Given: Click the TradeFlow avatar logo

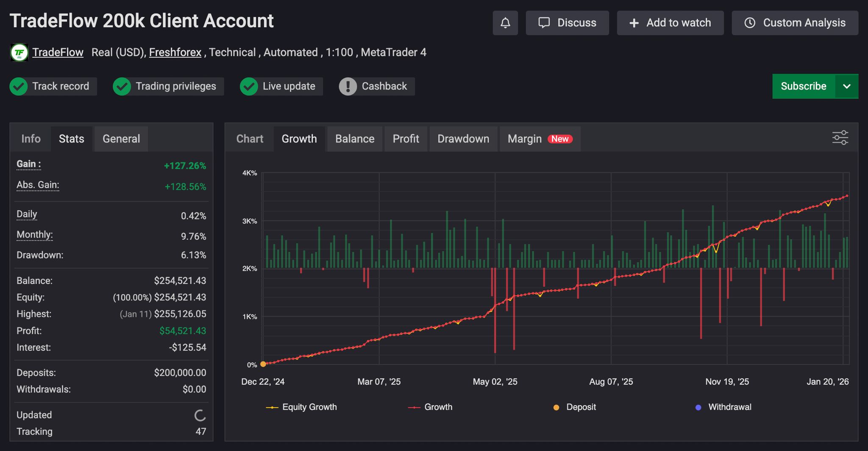Looking at the screenshot, I should pyautogui.click(x=19, y=53).
